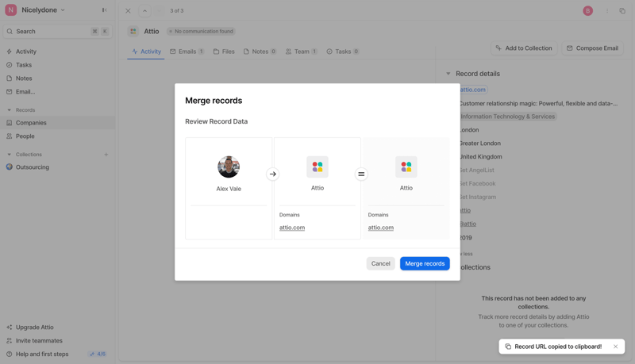Screen dimensions: 635x364
Task: Collapse the Records section
Action: [x=10, y=110]
